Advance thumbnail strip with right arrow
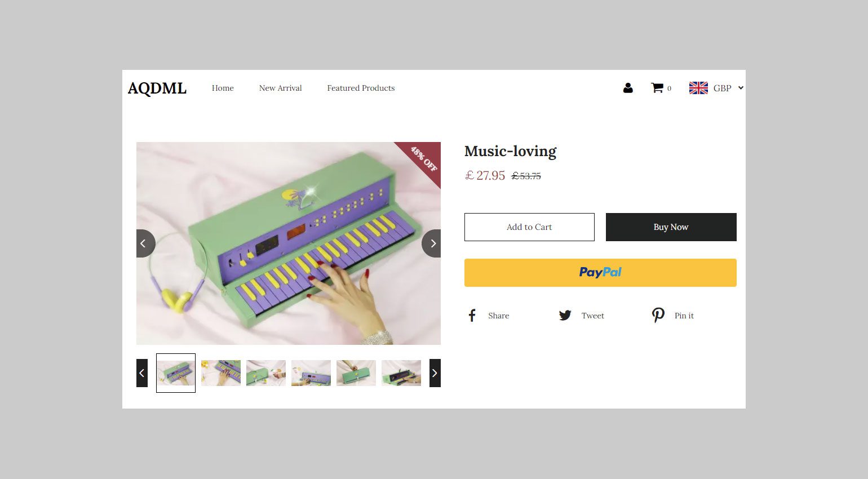 click(435, 373)
